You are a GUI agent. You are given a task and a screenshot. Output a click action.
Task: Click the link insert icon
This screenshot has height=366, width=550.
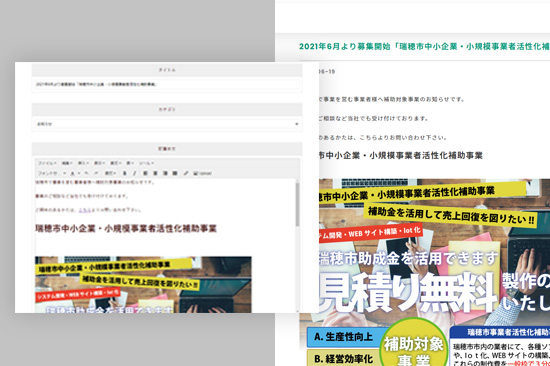[x=186, y=173]
